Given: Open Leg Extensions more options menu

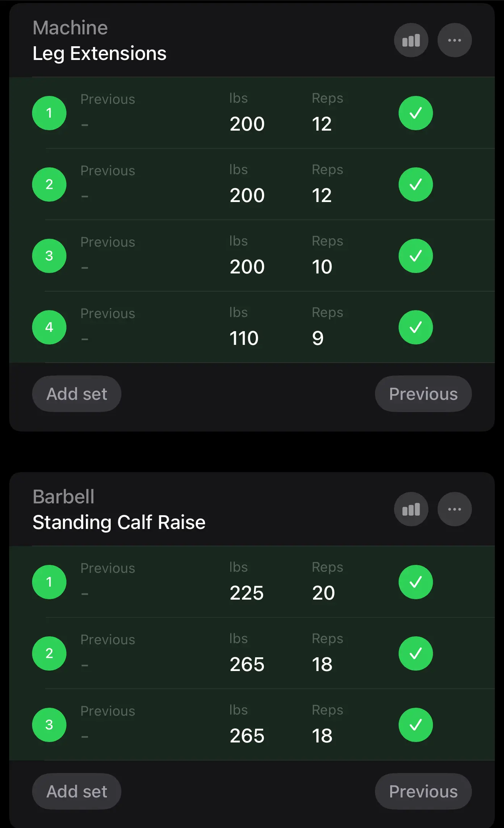Looking at the screenshot, I should pos(454,40).
